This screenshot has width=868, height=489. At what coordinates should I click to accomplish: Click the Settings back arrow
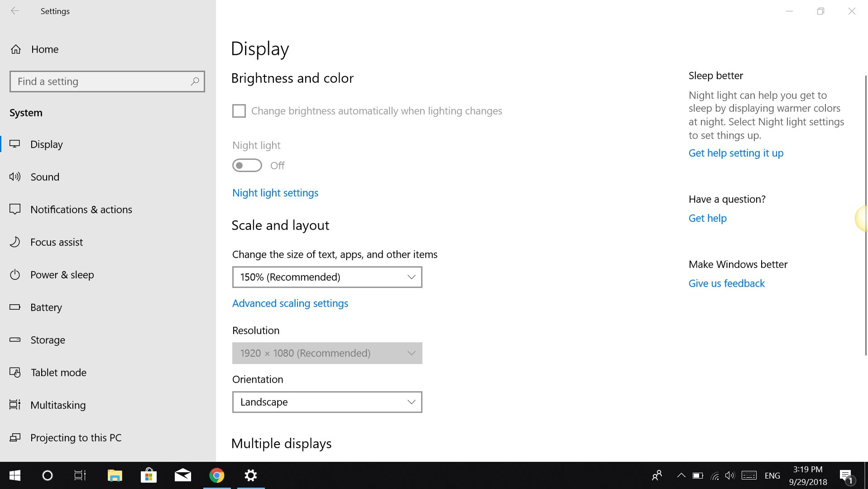15,11
